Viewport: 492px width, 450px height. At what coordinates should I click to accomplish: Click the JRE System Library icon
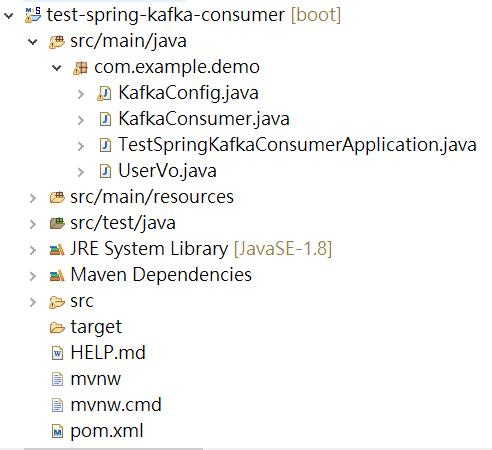tap(57, 249)
